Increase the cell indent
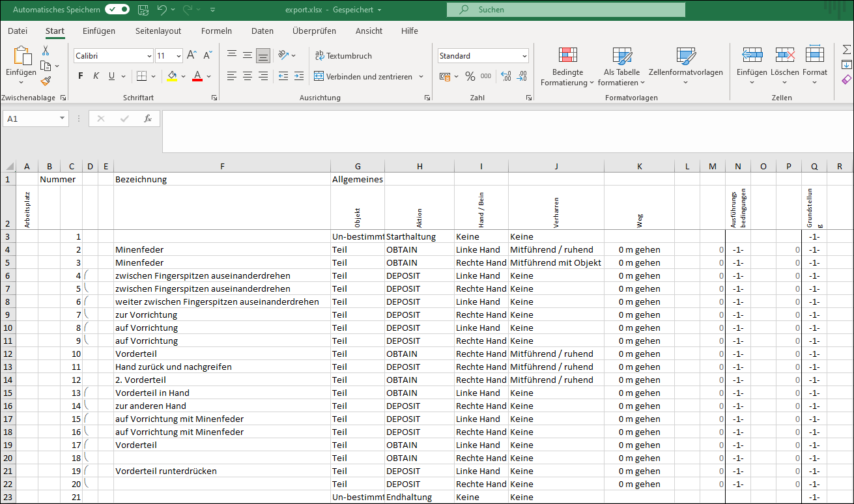Image resolution: width=854 pixels, height=504 pixels. click(x=299, y=76)
